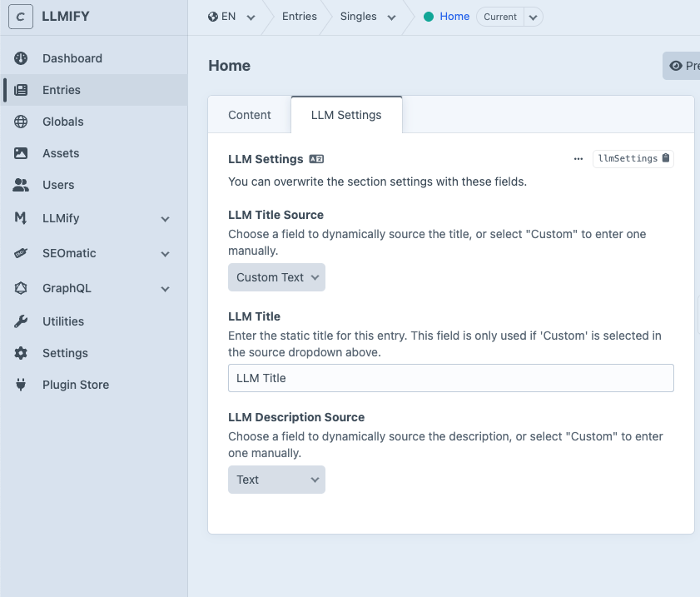Click the LLMIFY site name
Image resolution: width=700 pixels, height=597 pixels.
[x=66, y=17]
